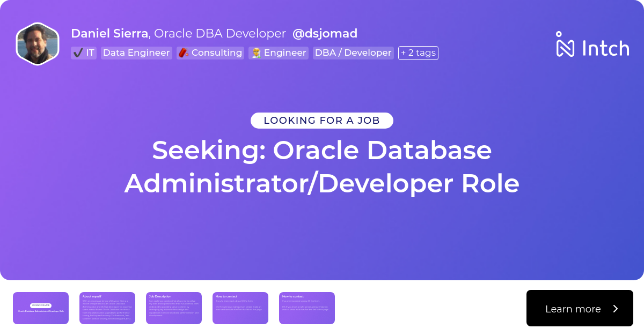Toggle the Engineer tag selection
This screenshot has height=336, width=644.
pos(278,53)
